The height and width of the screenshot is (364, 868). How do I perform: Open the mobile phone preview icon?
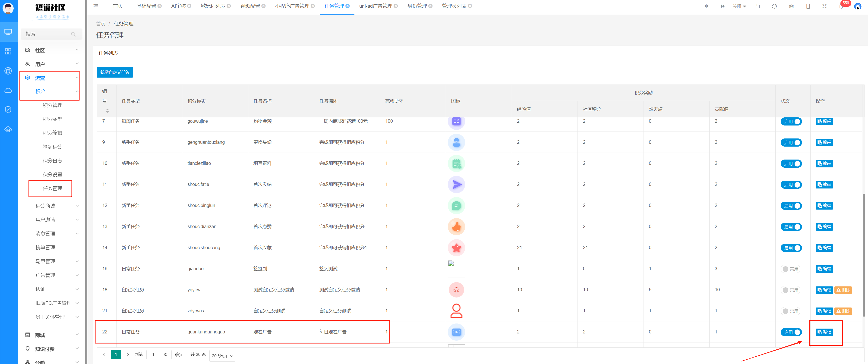(808, 6)
